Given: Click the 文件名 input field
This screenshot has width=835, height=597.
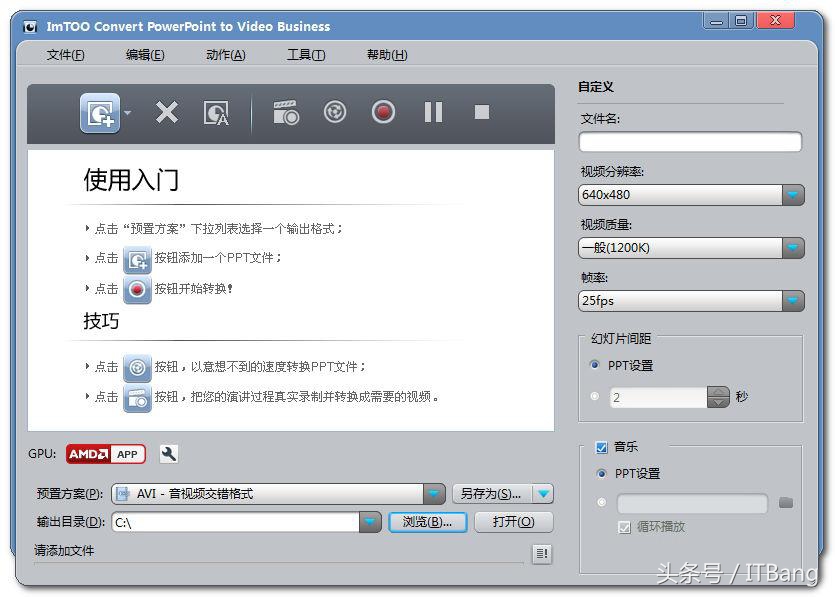Looking at the screenshot, I should point(688,141).
